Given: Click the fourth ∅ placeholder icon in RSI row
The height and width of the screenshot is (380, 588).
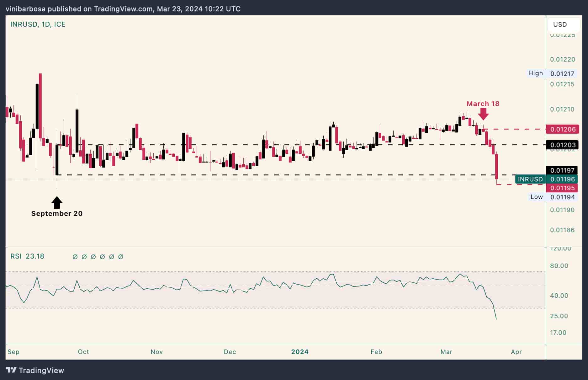Looking at the screenshot, I should (x=103, y=257).
